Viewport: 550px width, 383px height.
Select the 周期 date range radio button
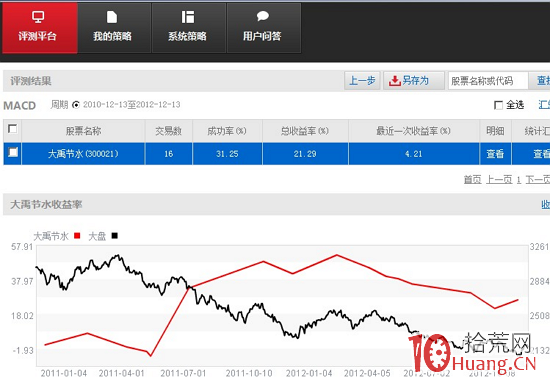pos(76,105)
